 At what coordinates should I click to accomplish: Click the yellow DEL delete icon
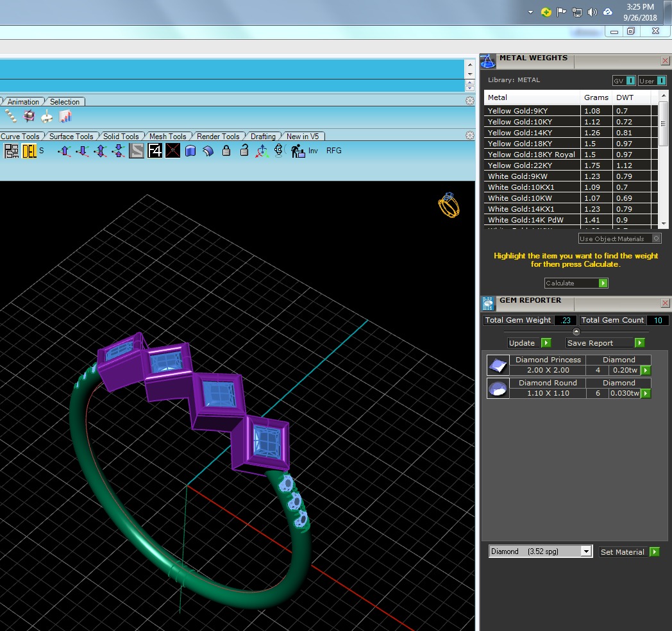29,151
